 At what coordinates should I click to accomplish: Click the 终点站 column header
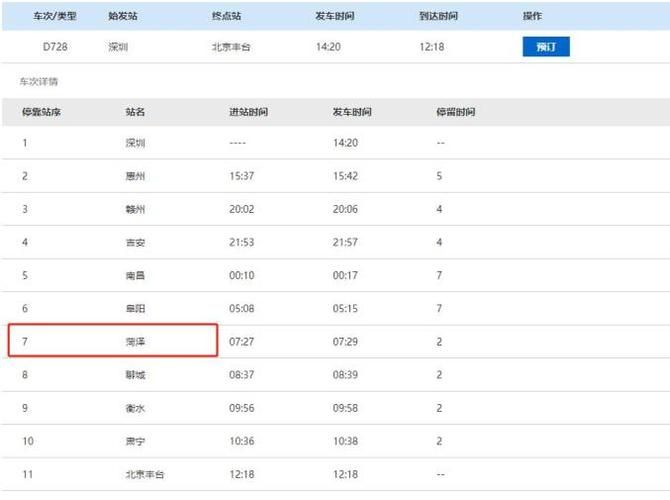226,16
